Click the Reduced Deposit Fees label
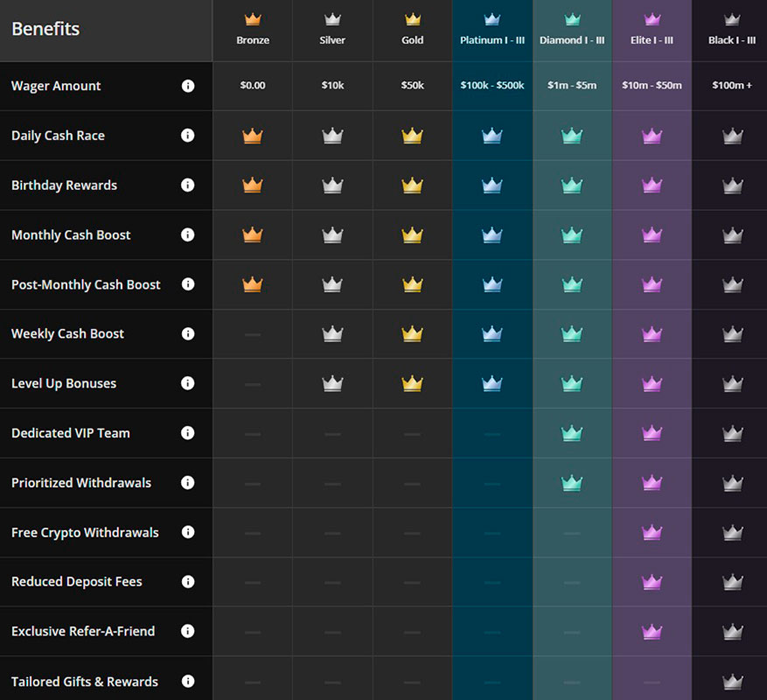This screenshot has width=767, height=700. point(77,582)
